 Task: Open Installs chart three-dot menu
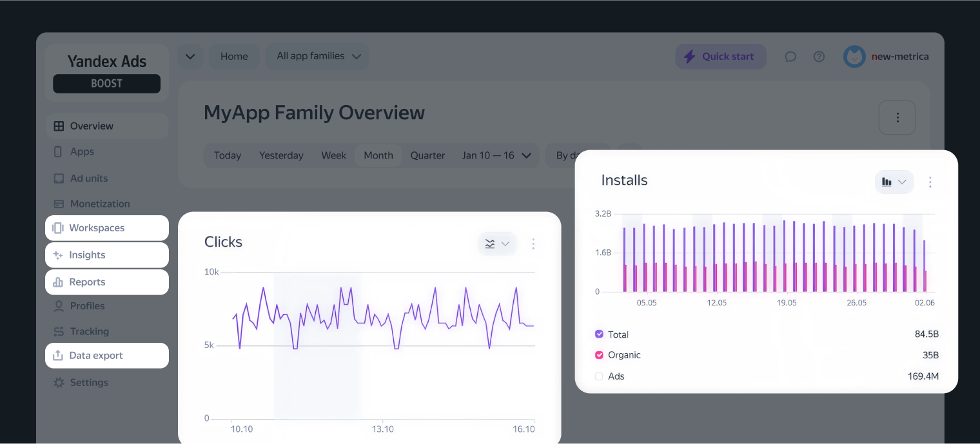930,182
